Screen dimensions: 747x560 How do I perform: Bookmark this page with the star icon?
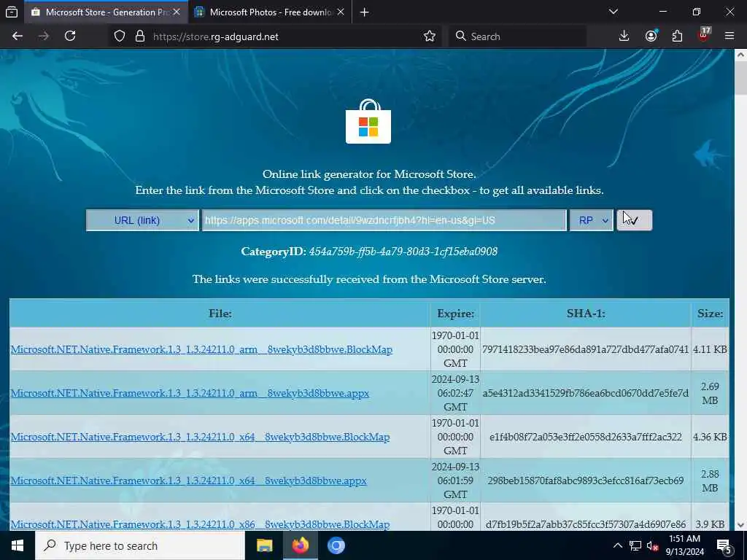click(x=429, y=36)
